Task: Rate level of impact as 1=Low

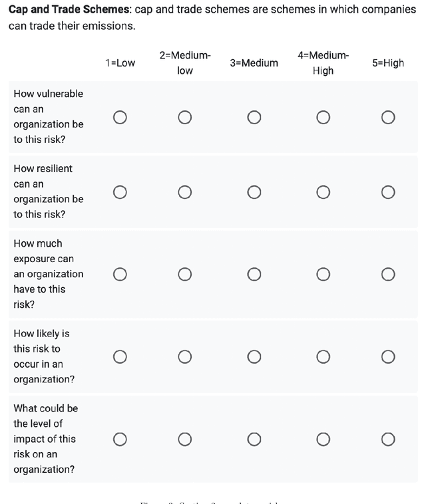Action: 120,439
